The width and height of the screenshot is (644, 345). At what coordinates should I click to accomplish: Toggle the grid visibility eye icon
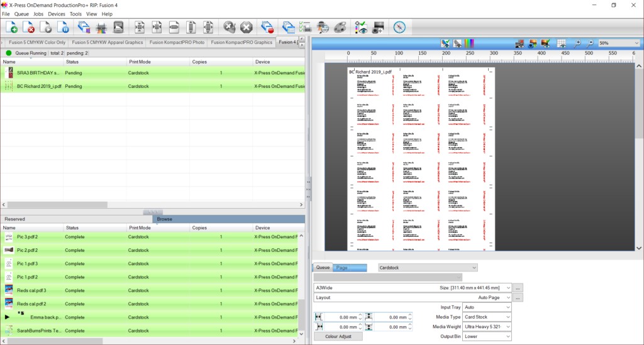(x=562, y=43)
